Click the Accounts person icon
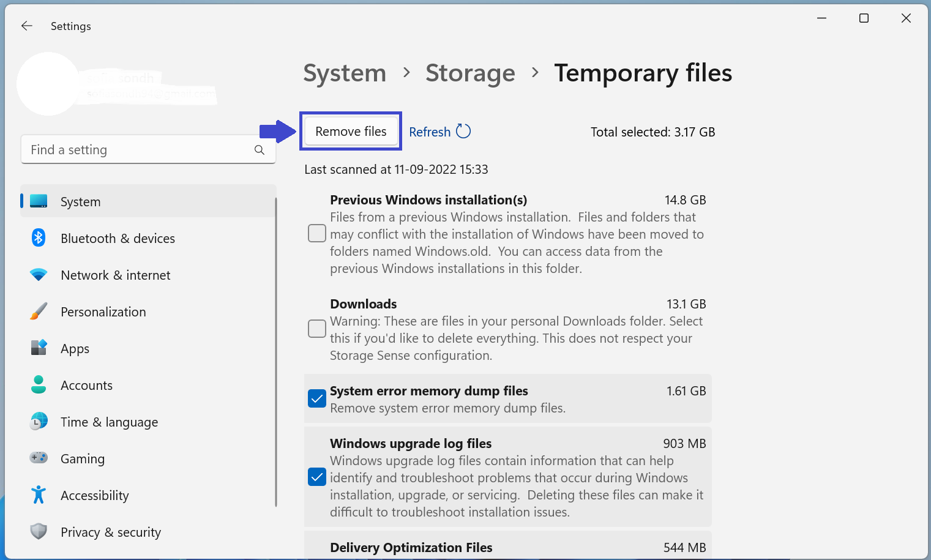The height and width of the screenshot is (560, 931). point(39,384)
